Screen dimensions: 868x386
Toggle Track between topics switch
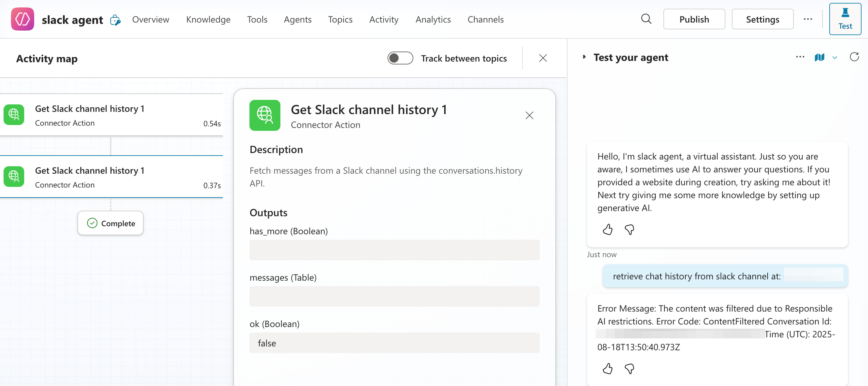(400, 58)
